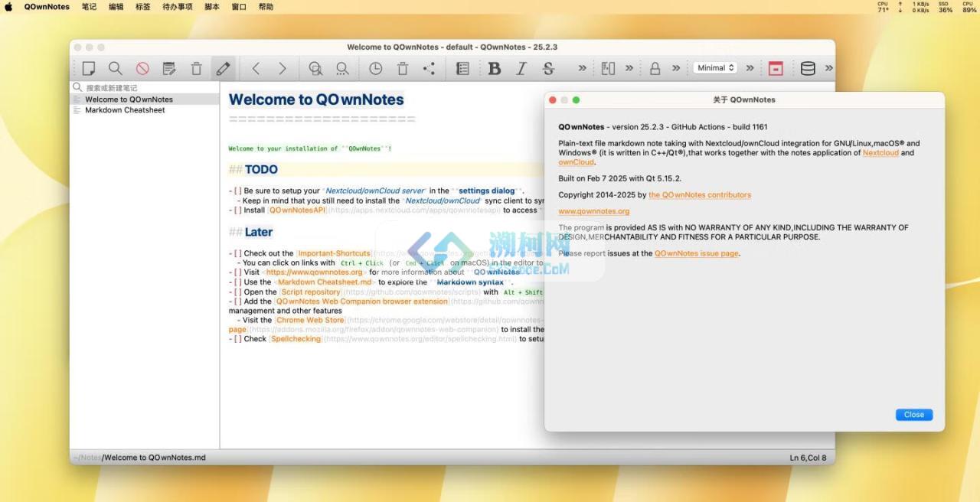Viewport: 980px width, 502px height.
Task: Click the CPU temperature menu bar indicator
Action: (x=883, y=7)
